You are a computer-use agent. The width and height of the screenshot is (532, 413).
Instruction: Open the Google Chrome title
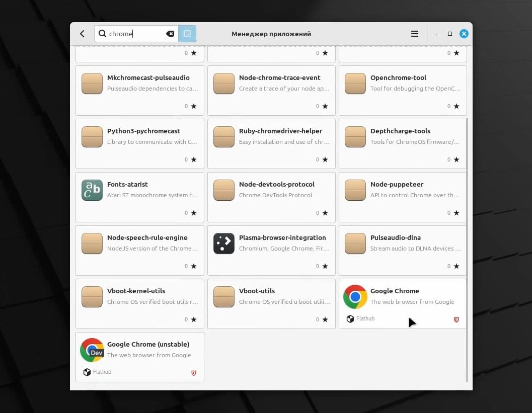pyautogui.click(x=395, y=291)
